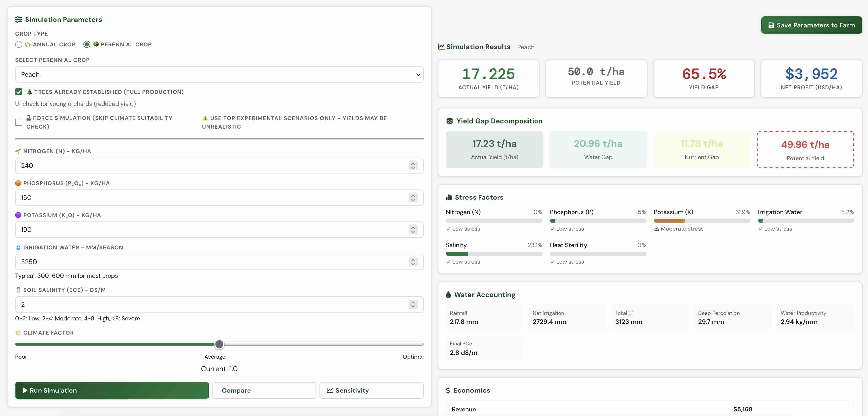Click the tree icon beside Perennial Crop

click(x=96, y=44)
